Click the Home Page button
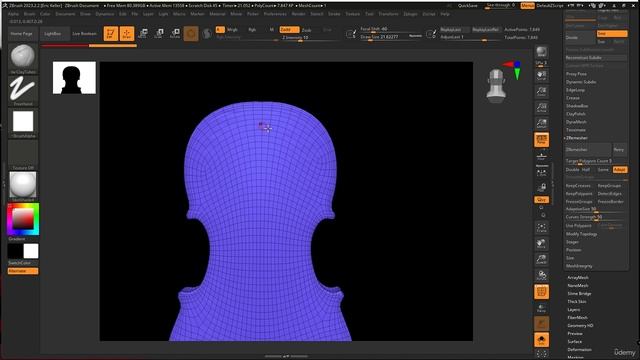The width and height of the screenshot is (640, 360). tap(22, 34)
